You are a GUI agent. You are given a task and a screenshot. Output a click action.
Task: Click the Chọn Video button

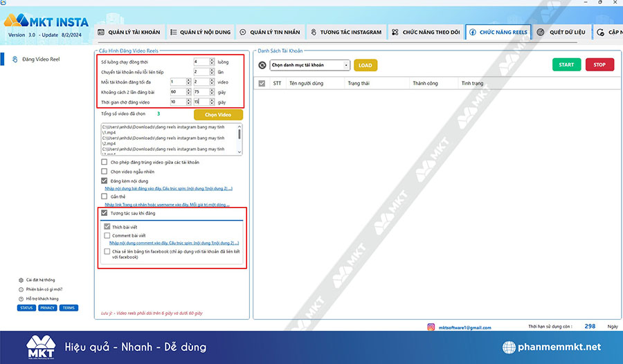(x=218, y=115)
